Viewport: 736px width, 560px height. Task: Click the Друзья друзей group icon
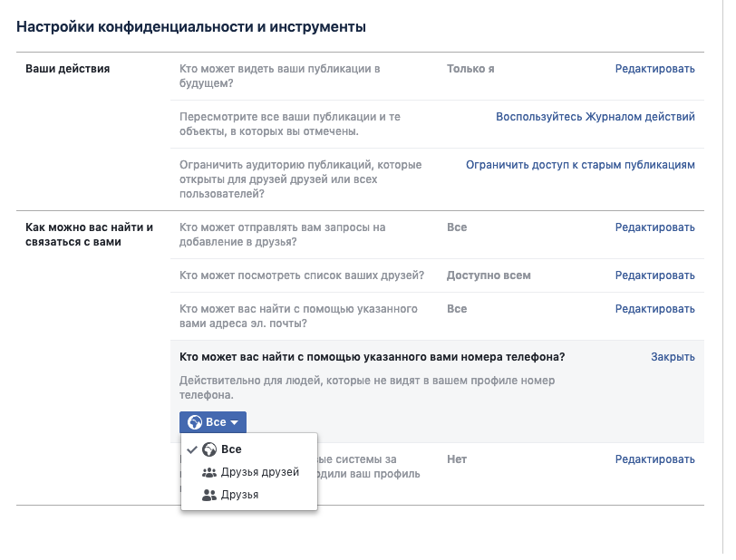pyautogui.click(x=209, y=472)
